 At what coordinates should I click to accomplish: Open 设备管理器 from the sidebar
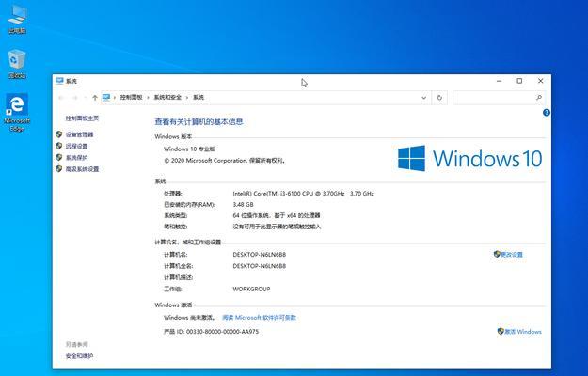click(80, 134)
